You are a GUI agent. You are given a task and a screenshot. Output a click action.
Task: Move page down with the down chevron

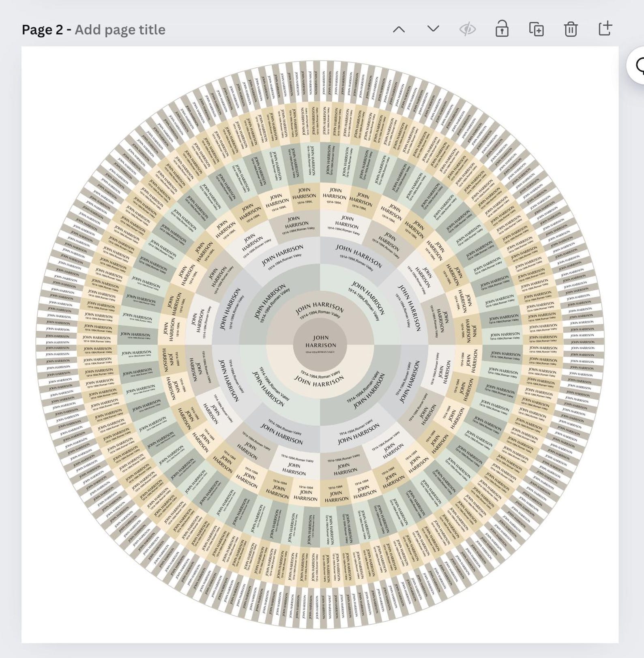click(x=433, y=29)
